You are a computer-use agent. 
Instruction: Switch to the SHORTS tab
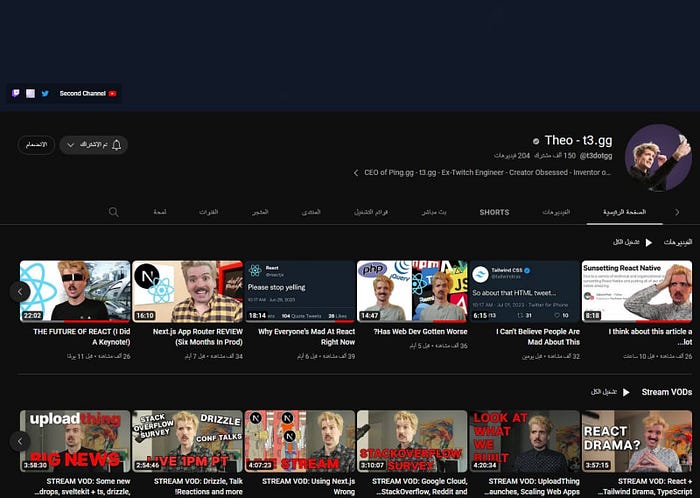(x=494, y=212)
